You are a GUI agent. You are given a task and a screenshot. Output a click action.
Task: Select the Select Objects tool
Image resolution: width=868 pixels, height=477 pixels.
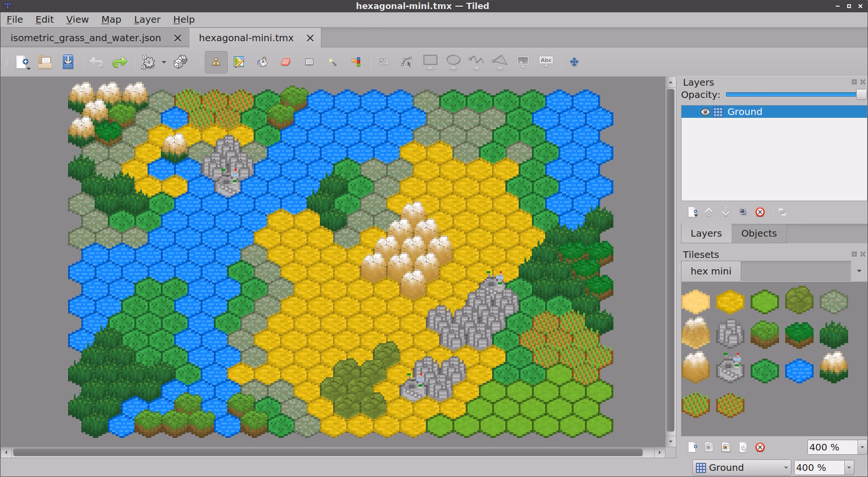tap(384, 62)
